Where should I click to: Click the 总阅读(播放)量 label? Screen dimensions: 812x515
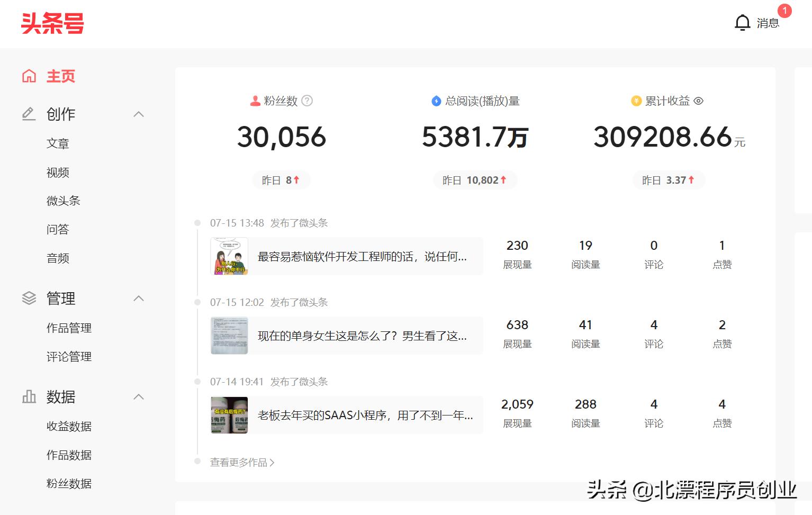[x=482, y=101]
